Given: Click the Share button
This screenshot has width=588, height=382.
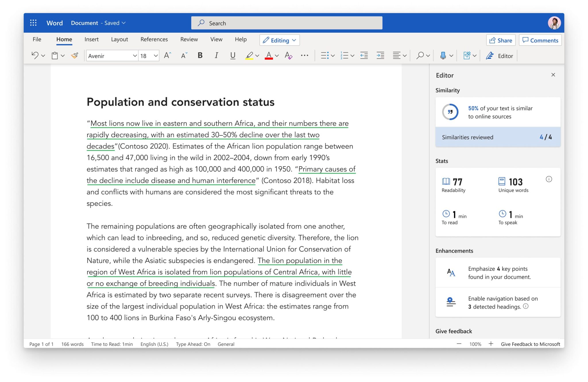Looking at the screenshot, I should click(501, 40).
